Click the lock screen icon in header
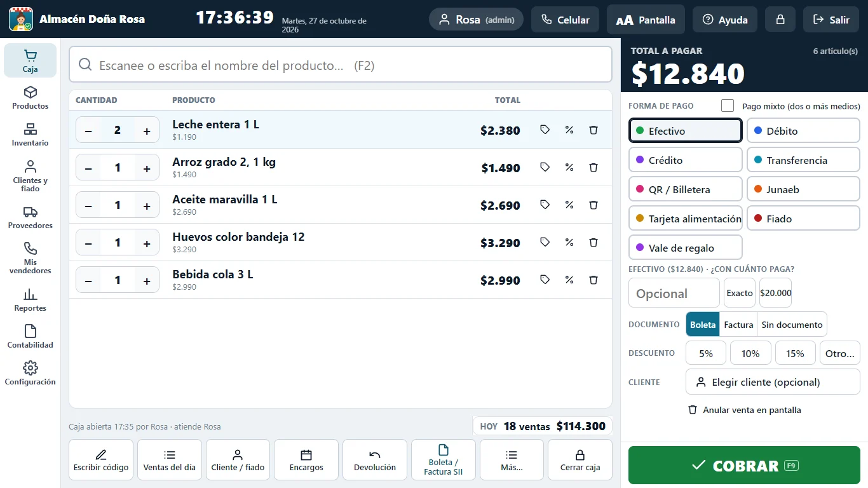Image resolution: width=868 pixels, height=488 pixels. pyautogui.click(x=780, y=20)
